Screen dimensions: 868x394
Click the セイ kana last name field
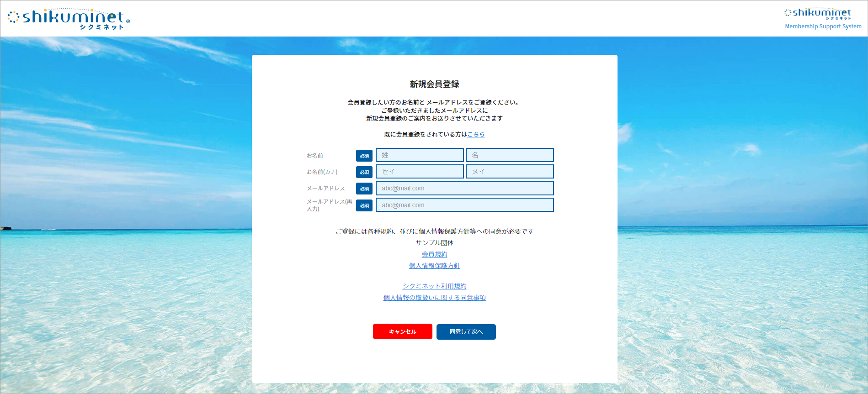coord(420,172)
